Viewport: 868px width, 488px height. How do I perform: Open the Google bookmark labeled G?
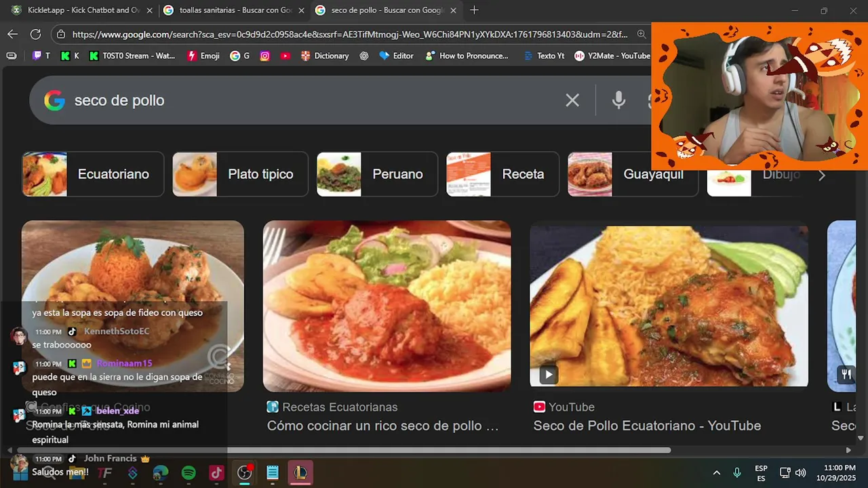click(240, 56)
